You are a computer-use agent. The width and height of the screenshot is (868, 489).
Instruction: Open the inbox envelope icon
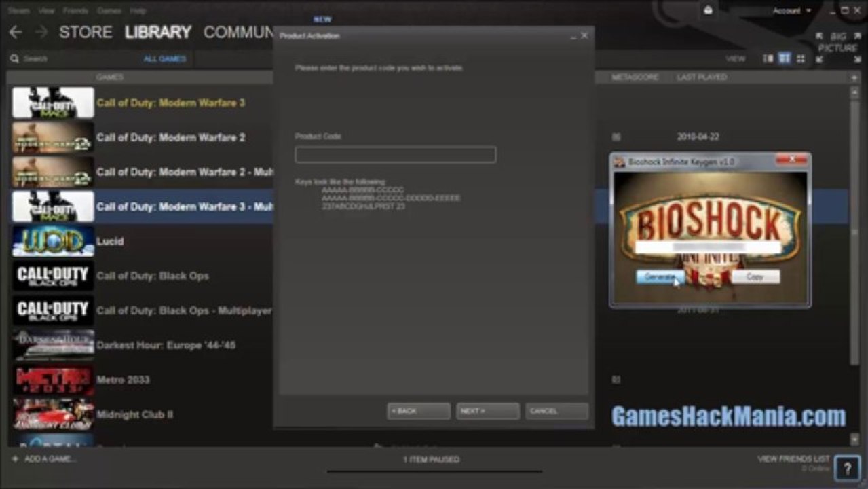pyautogui.click(x=709, y=10)
